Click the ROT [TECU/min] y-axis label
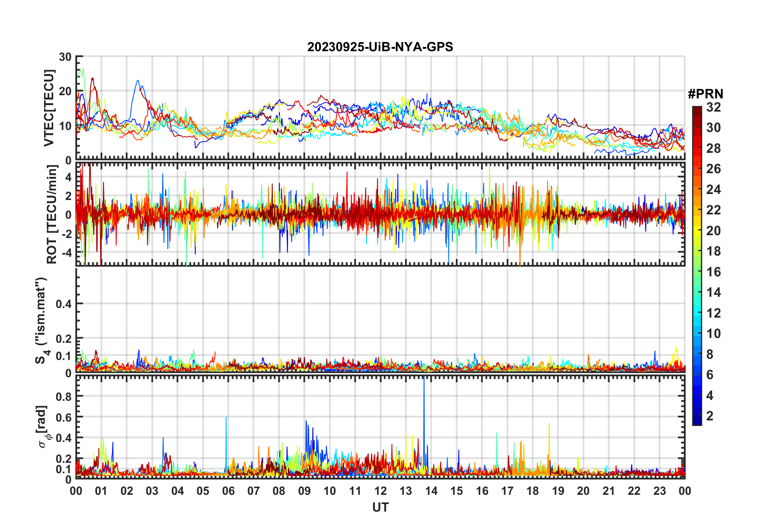The image size is (761, 532). pyautogui.click(x=52, y=214)
